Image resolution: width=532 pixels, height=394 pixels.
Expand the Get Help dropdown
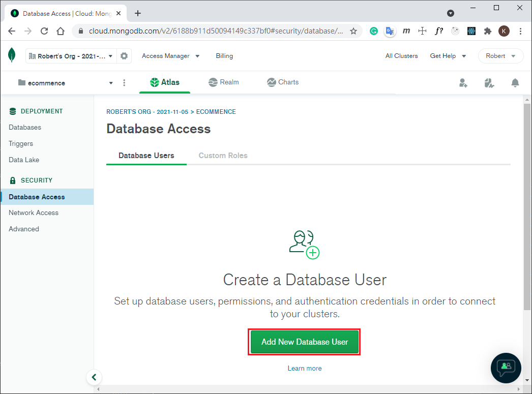pyautogui.click(x=448, y=56)
